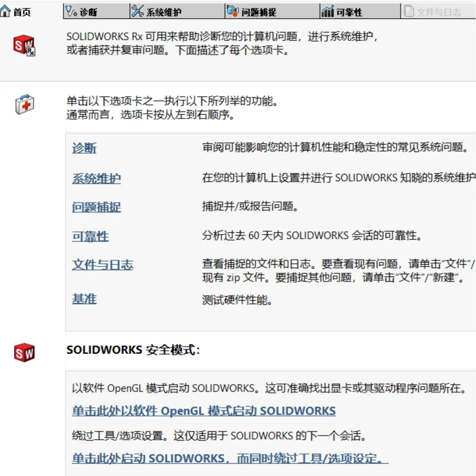Open the 诊断 link in the list

84,148
